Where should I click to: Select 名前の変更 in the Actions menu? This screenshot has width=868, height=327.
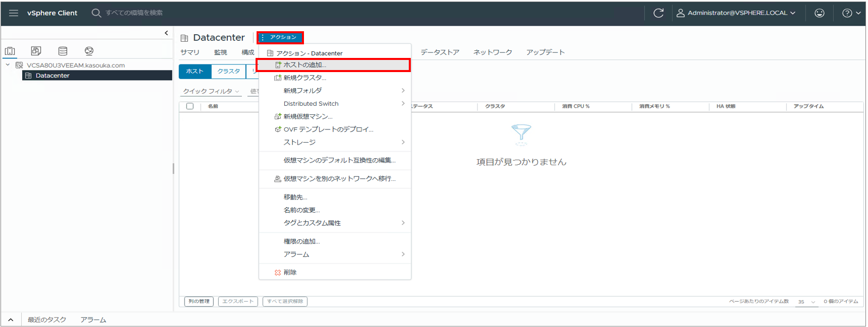tap(335, 210)
